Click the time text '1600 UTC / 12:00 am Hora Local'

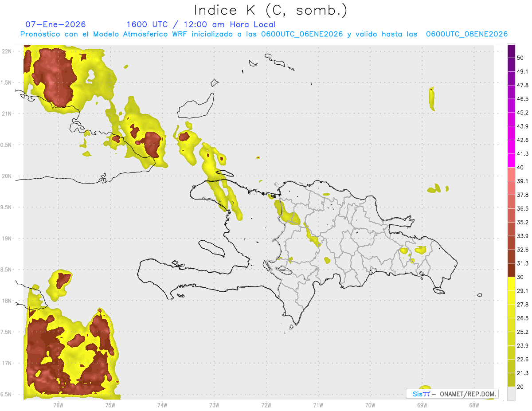(x=201, y=24)
